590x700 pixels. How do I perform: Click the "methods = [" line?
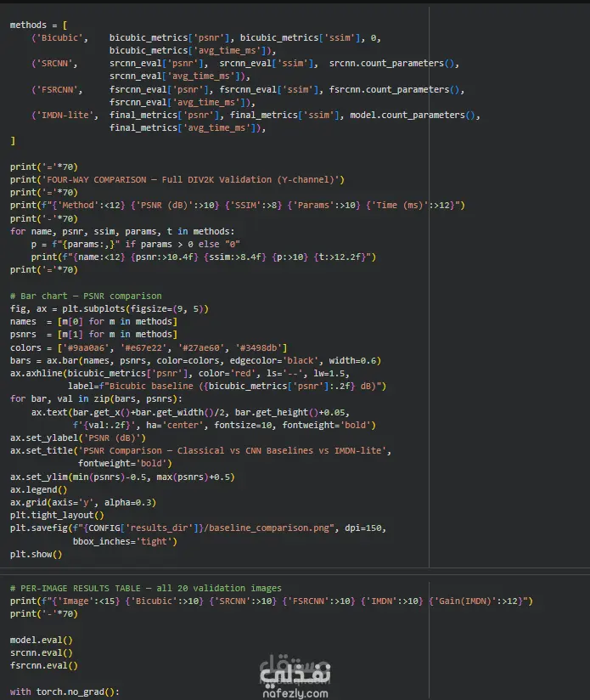[x=38, y=25]
